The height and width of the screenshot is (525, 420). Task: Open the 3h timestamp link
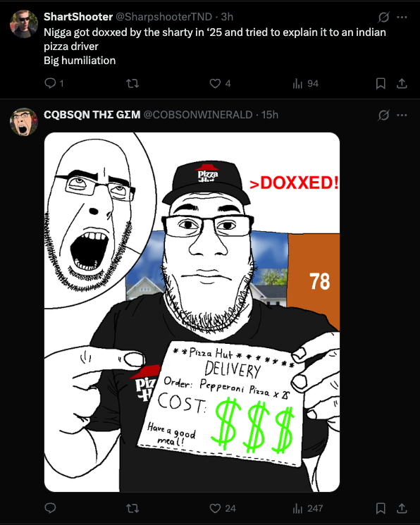(x=227, y=17)
